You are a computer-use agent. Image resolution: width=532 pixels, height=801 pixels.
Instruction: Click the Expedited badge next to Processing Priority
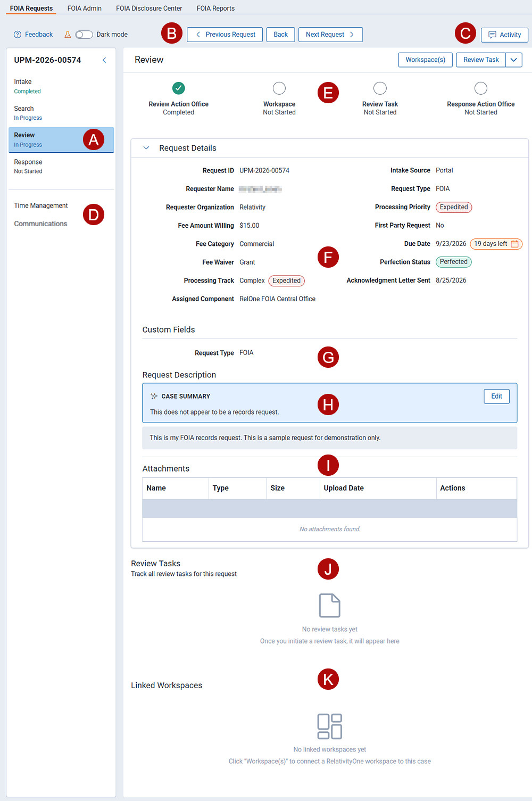coord(454,207)
